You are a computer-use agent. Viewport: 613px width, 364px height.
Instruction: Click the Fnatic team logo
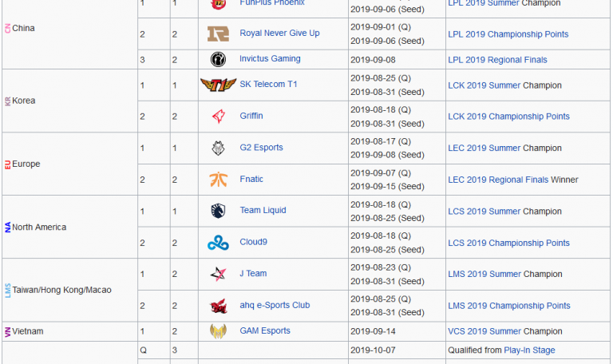(218, 180)
